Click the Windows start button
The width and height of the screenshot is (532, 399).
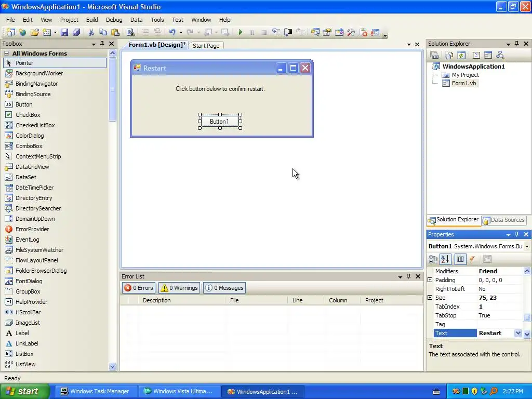tap(25, 391)
